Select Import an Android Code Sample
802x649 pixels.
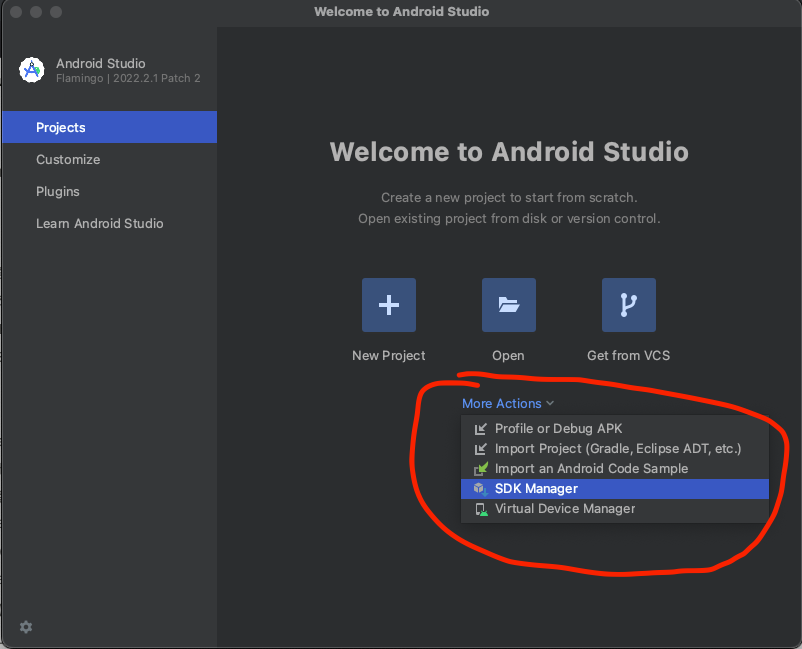tap(614, 468)
